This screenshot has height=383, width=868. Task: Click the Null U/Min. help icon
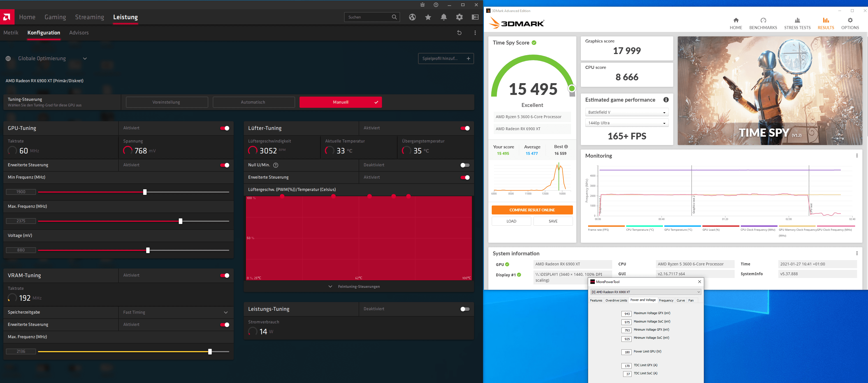click(x=276, y=165)
